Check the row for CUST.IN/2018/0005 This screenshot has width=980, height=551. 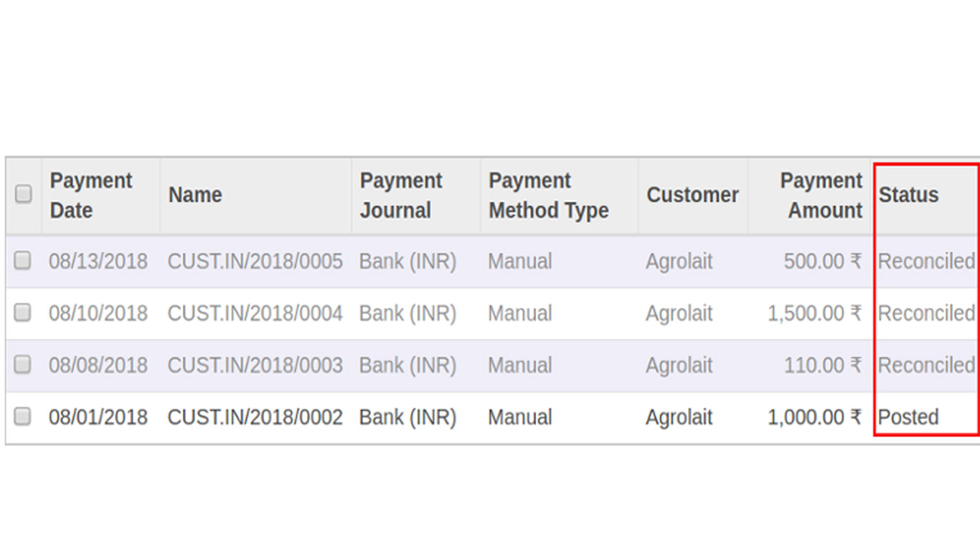(x=23, y=260)
